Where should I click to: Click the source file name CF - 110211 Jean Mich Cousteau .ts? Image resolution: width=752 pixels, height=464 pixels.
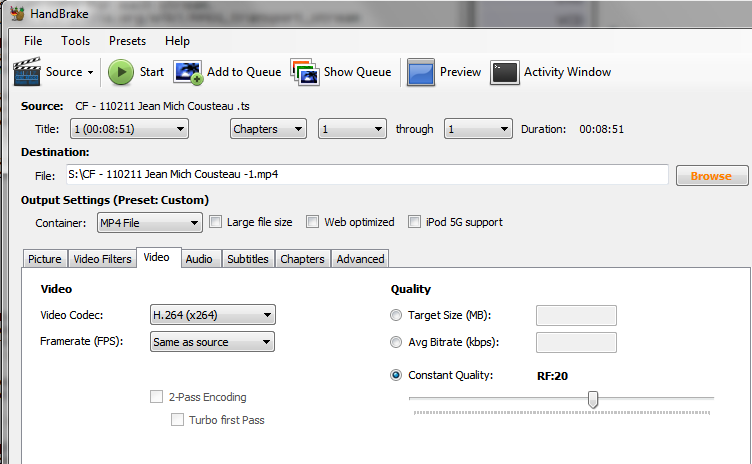point(162,106)
